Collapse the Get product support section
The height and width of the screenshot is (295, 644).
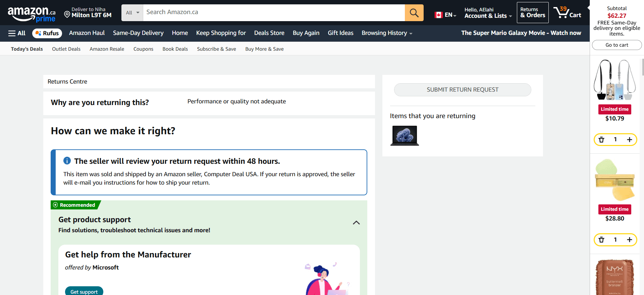coord(356,223)
